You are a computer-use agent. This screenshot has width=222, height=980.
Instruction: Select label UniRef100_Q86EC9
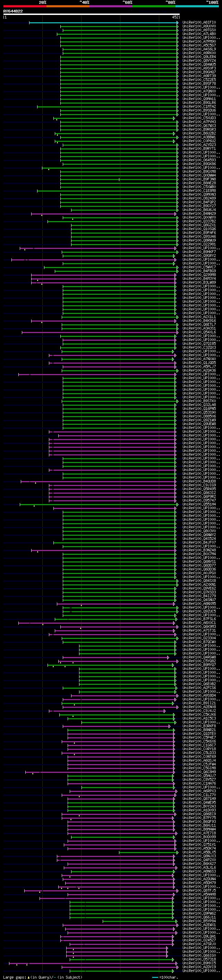pyautogui.click(x=199, y=814)
